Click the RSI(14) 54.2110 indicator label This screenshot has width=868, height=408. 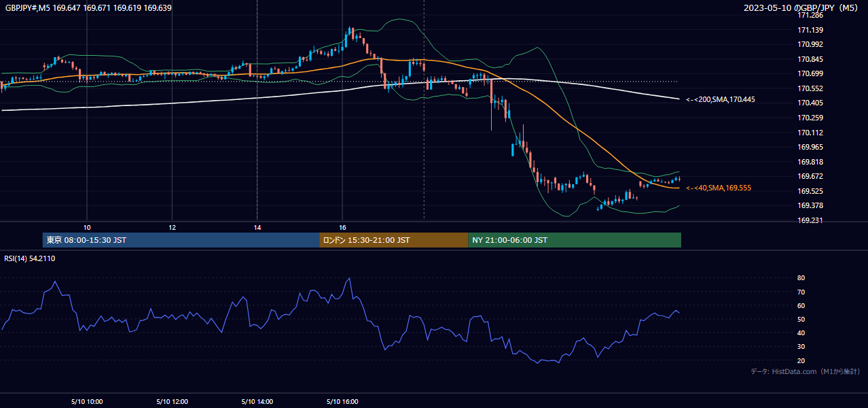30,258
